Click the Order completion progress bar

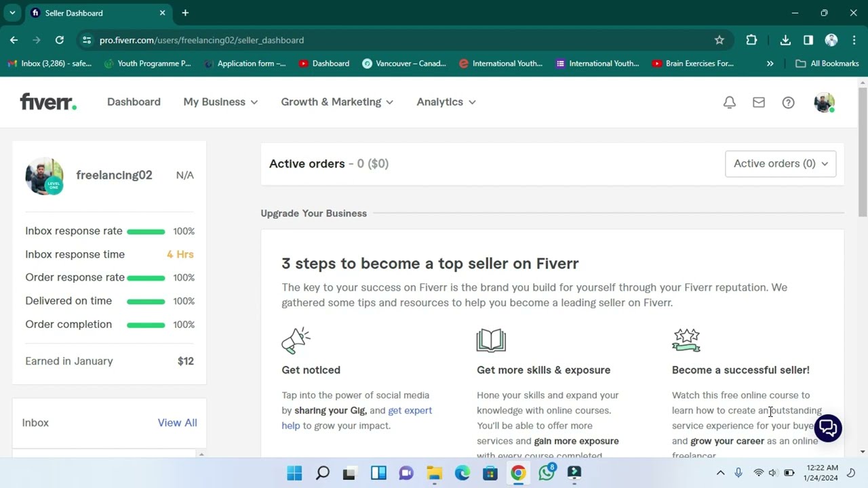[146, 325]
